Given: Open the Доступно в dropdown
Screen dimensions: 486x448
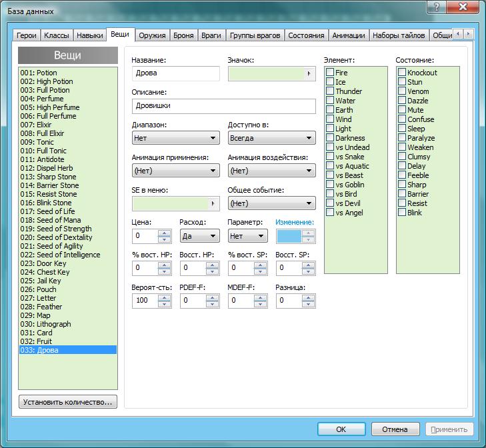Looking at the screenshot, I should pyautogui.click(x=271, y=138).
